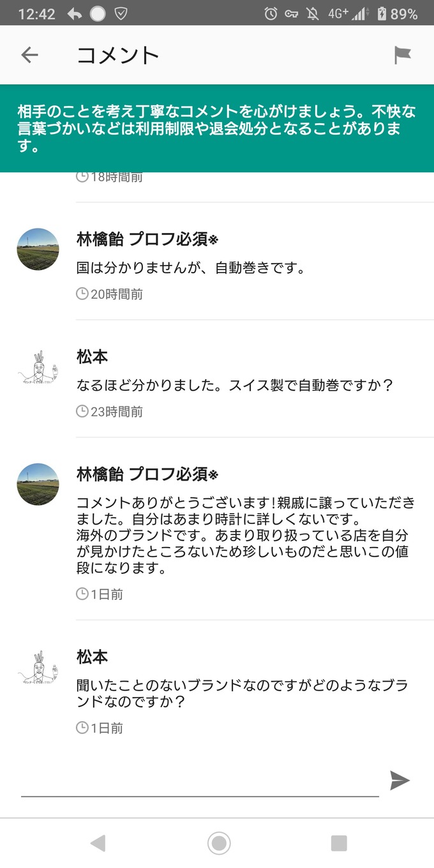
Task: Tap the alarm icon in status bar
Action: coord(271,13)
